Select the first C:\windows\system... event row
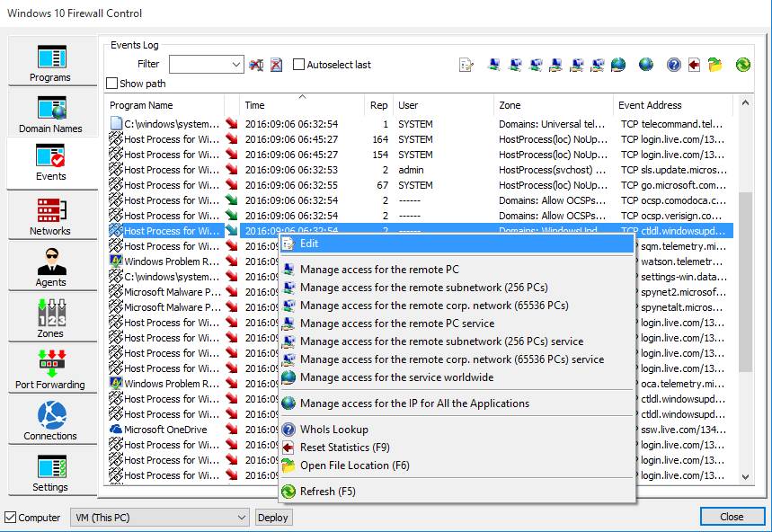The height and width of the screenshot is (532, 772). (x=419, y=124)
